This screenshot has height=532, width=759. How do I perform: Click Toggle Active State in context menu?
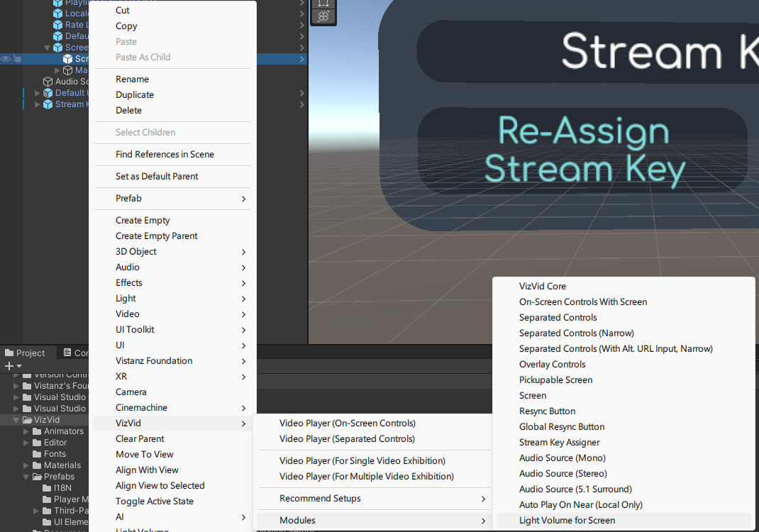point(154,501)
